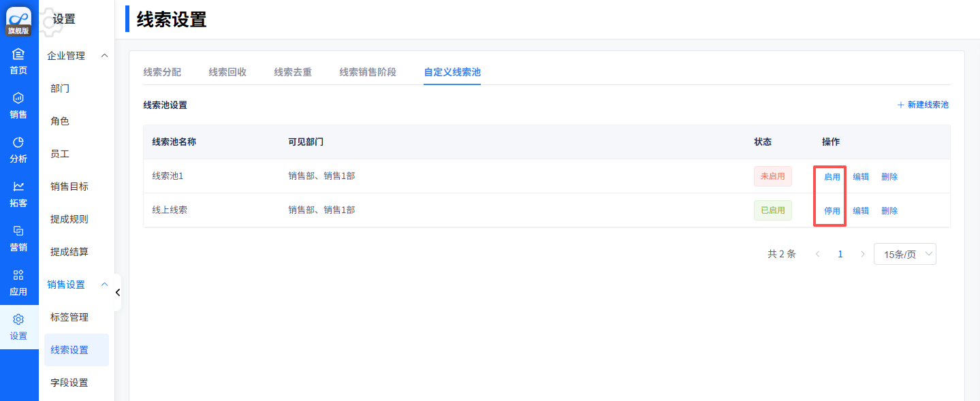Image resolution: width=980 pixels, height=401 pixels.
Task: Click 新建线索池 to create pool
Action: [923, 105]
